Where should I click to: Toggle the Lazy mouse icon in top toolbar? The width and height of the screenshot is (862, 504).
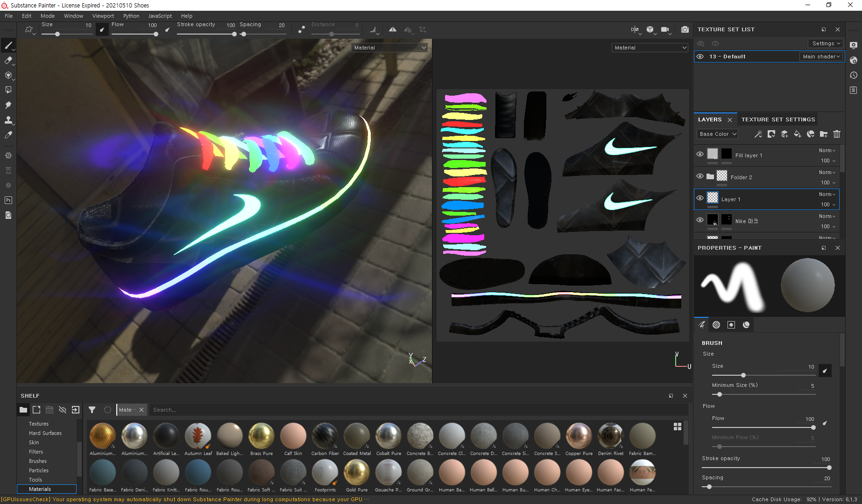coord(301,29)
